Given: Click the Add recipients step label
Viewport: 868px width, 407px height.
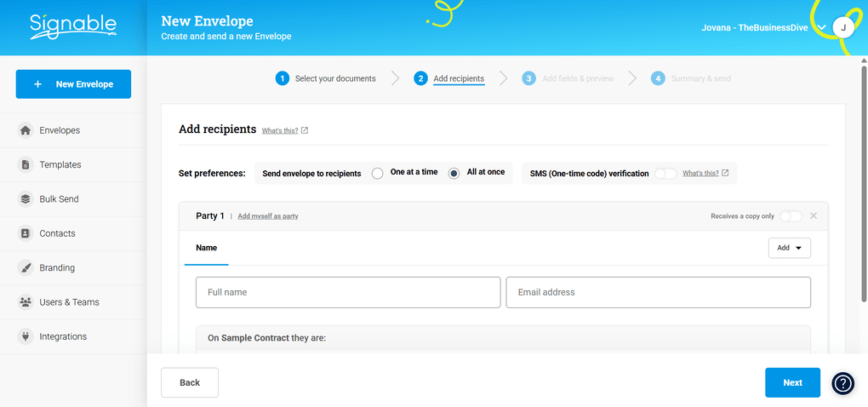Looking at the screenshot, I should point(459,78).
